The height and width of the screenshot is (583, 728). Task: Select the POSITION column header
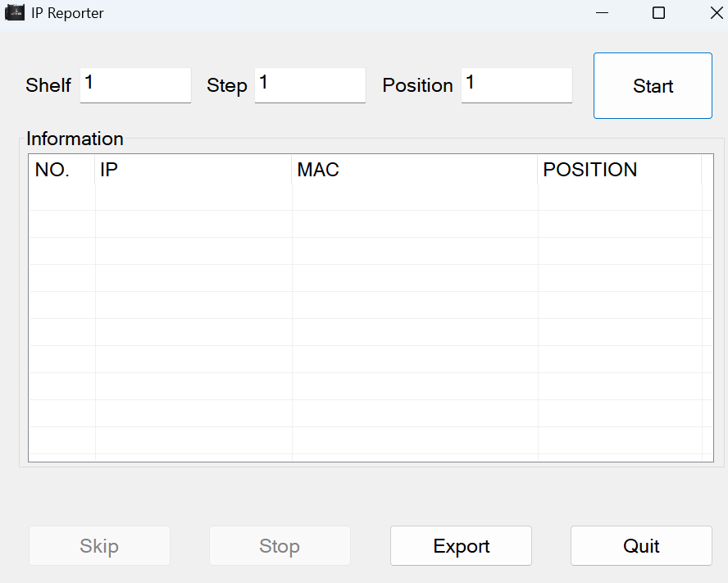619,170
